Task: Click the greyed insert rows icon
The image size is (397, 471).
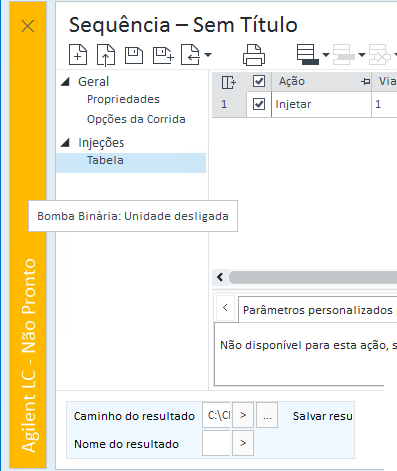Action: coord(344,54)
